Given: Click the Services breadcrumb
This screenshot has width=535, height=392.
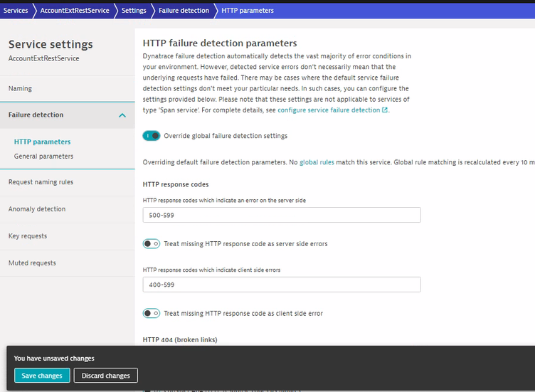Looking at the screenshot, I should click(x=16, y=11).
